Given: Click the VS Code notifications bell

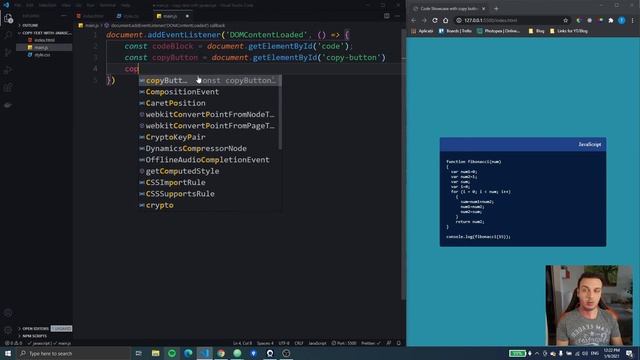Looking at the screenshot, I should coord(399,343).
